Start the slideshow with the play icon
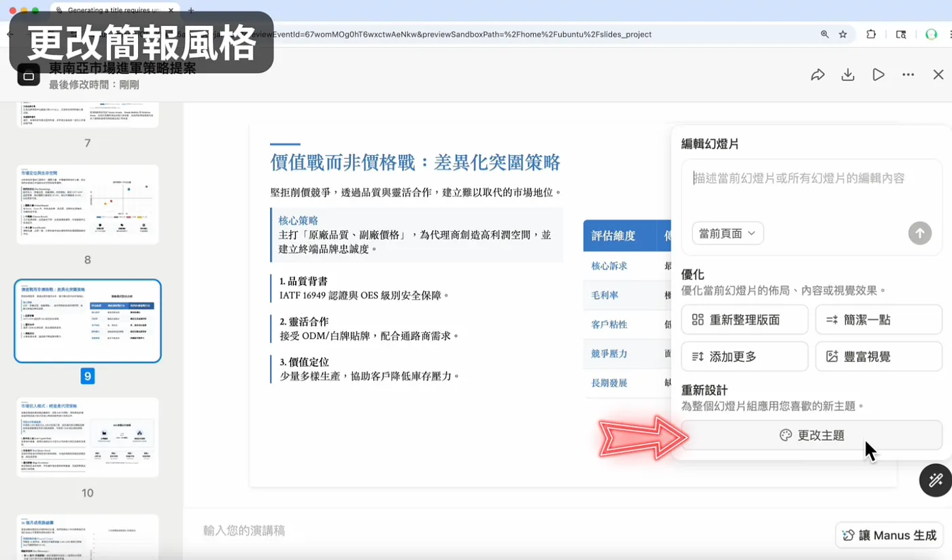The height and width of the screenshot is (560, 952). [879, 75]
